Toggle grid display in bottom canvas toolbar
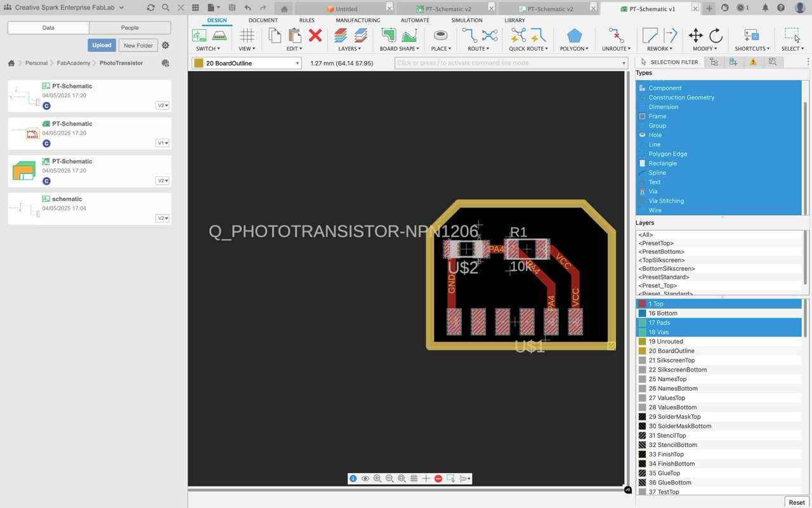 click(414, 479)
